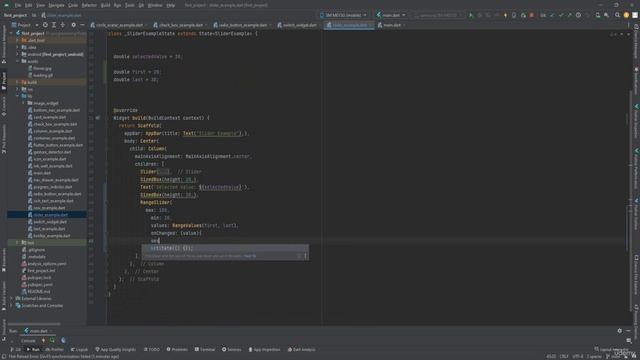The image size is (640, 360).
Task: Expand External Libraries node
Action: (12, 298)
